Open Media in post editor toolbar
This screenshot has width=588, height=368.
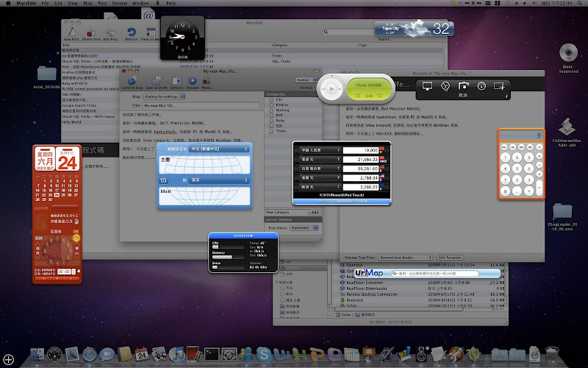pyautogui.click(x=207, y=82)
